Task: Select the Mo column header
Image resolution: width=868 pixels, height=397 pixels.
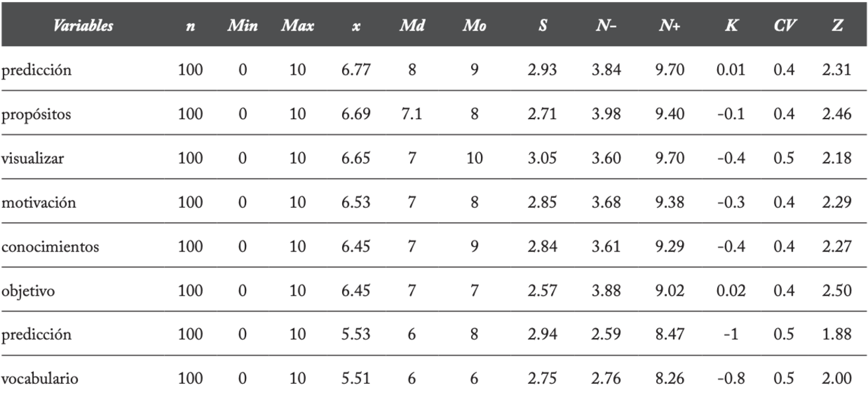Action: click(474, 27)
